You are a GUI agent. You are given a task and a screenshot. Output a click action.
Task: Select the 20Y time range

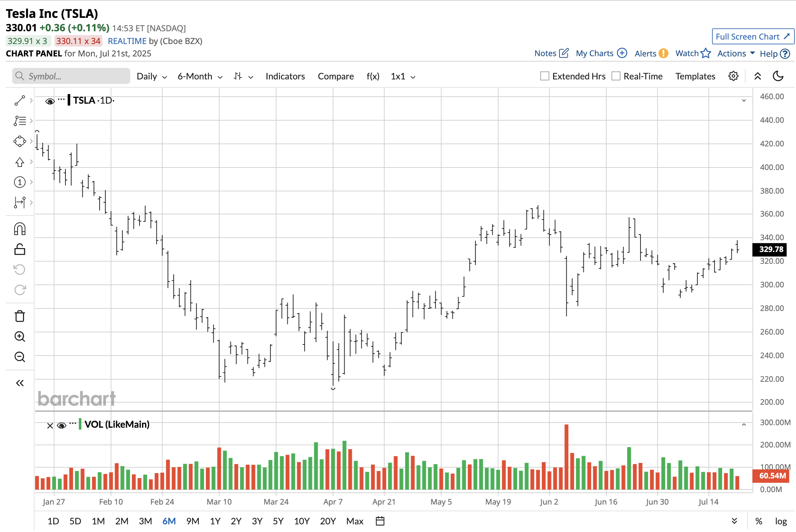[x=327, y=521]
